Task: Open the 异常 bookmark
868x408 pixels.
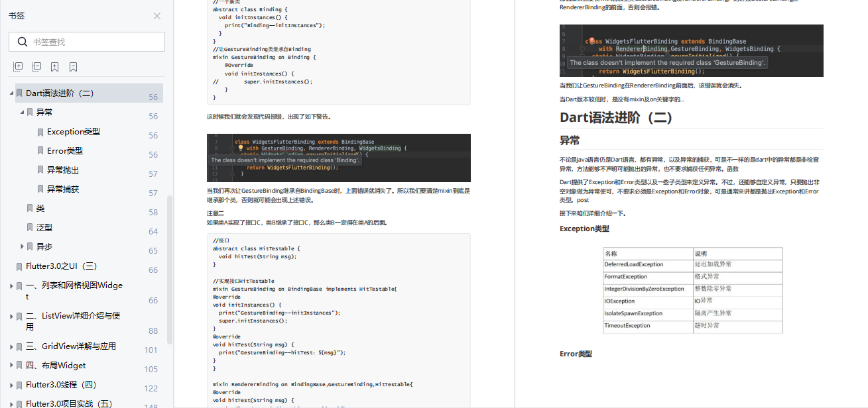Action: 44,113
